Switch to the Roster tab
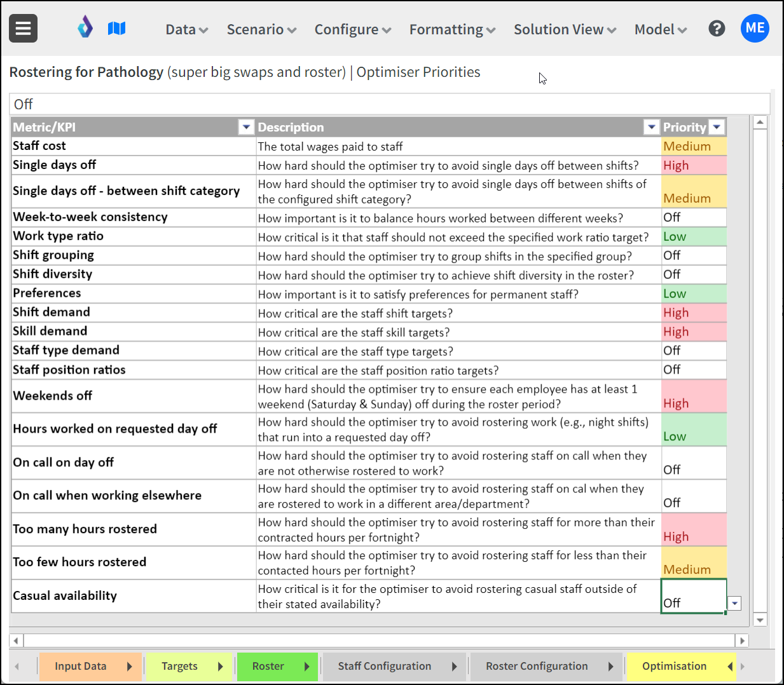 click(268, 667)
